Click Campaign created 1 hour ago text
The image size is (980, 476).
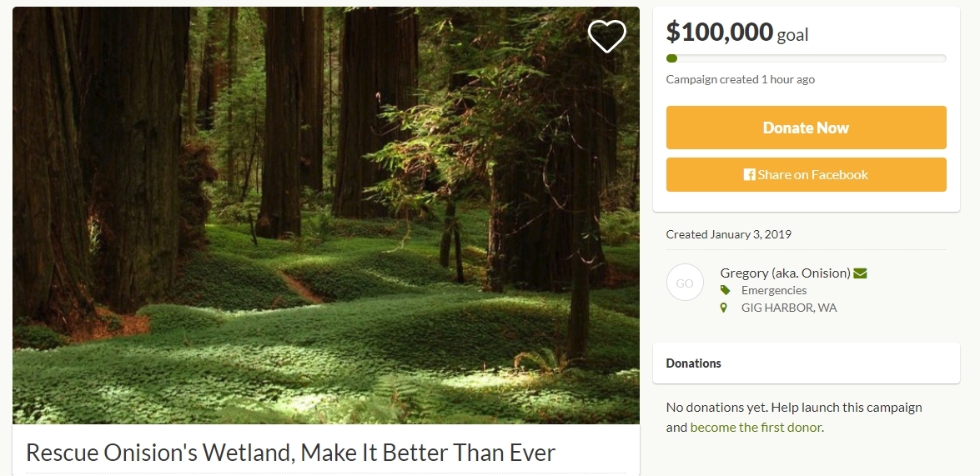740,79
